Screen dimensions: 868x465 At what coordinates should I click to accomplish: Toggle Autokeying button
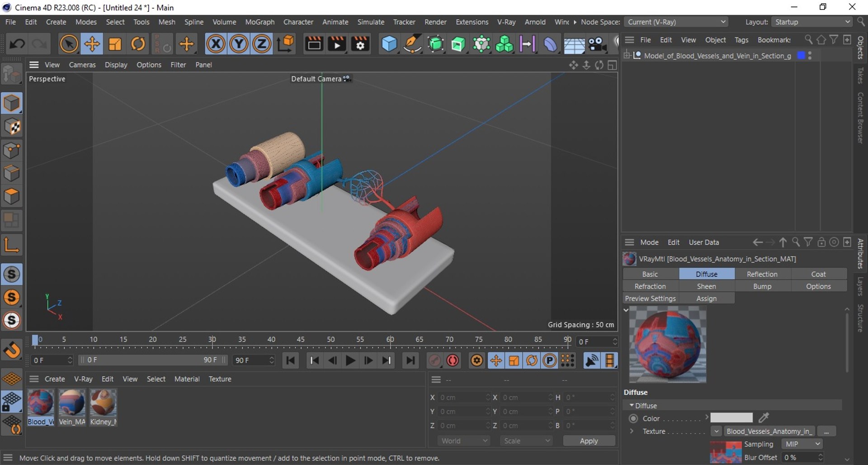tap(453, 361)
